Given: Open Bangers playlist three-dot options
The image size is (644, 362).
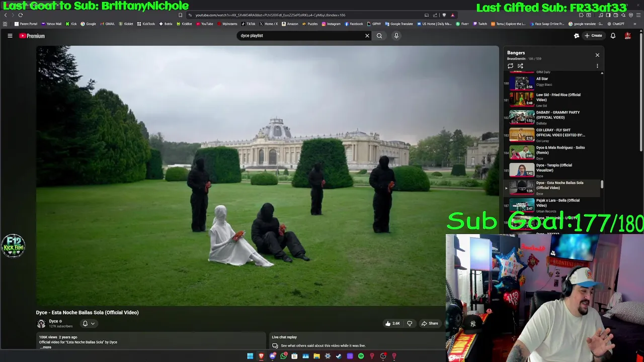Looking at the screenshot, I should [597, 66].
